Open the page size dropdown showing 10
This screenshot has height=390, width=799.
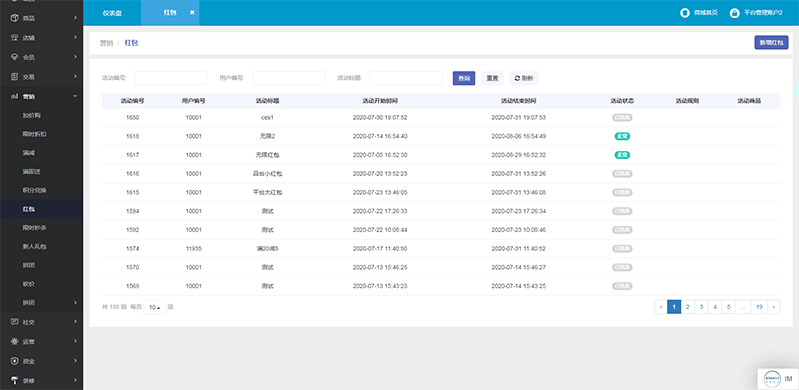[x=154, y=307]
